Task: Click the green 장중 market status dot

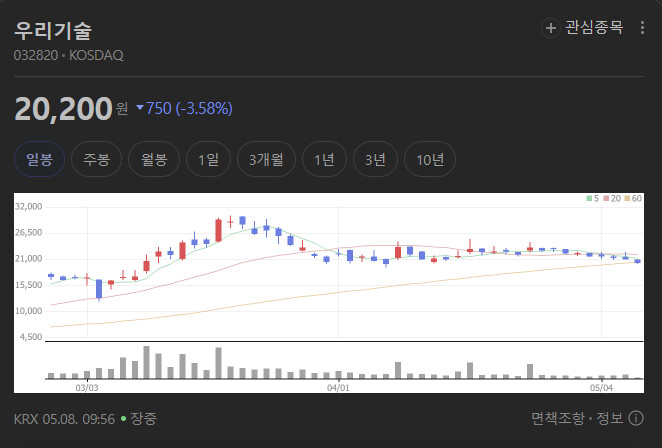Action: pyautogui.click(x=123, y=419)
